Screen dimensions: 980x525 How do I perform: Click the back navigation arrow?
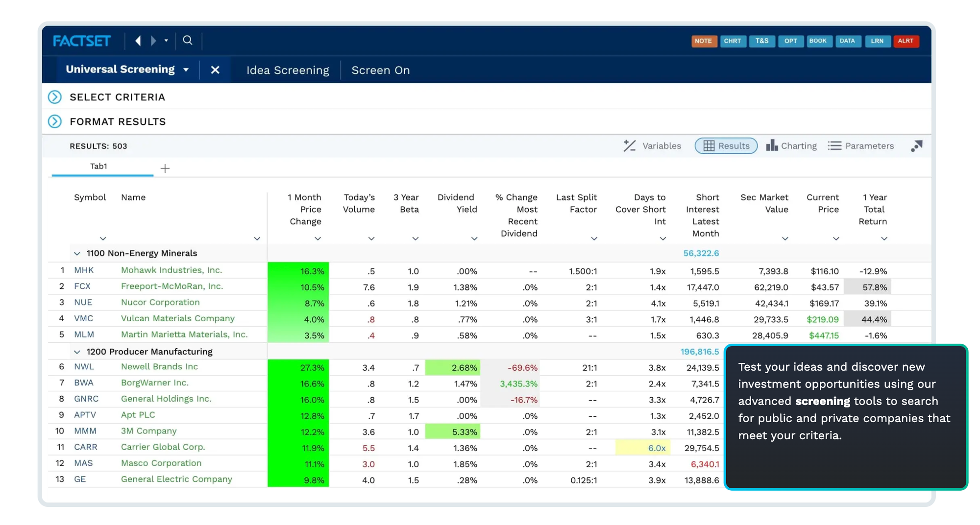pyautogui.click(x=138, y=41)
